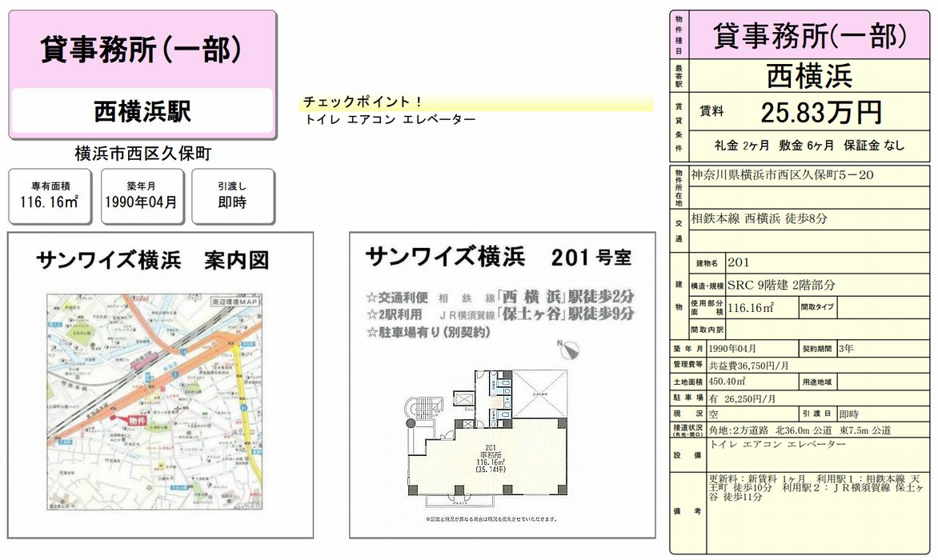Select 116.16㎡ in the 使用部分面積 row
Screen dimensions: 938x560
pyautogui.click(x=750, y=308)
